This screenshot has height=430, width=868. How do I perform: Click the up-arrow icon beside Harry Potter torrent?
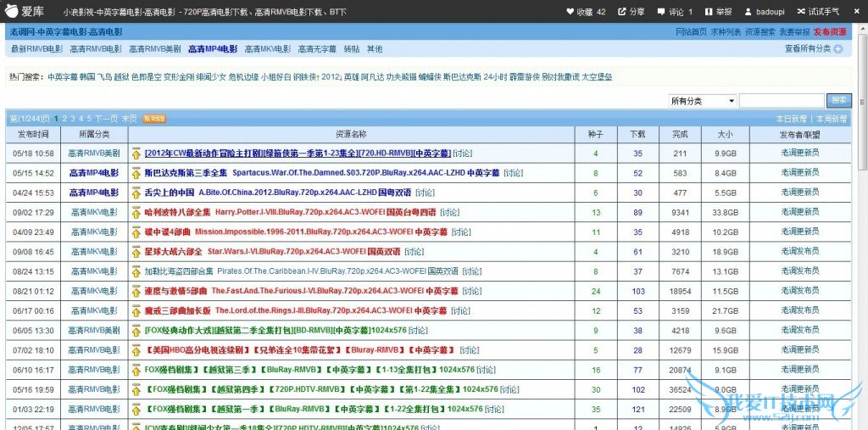coord(136,212)
